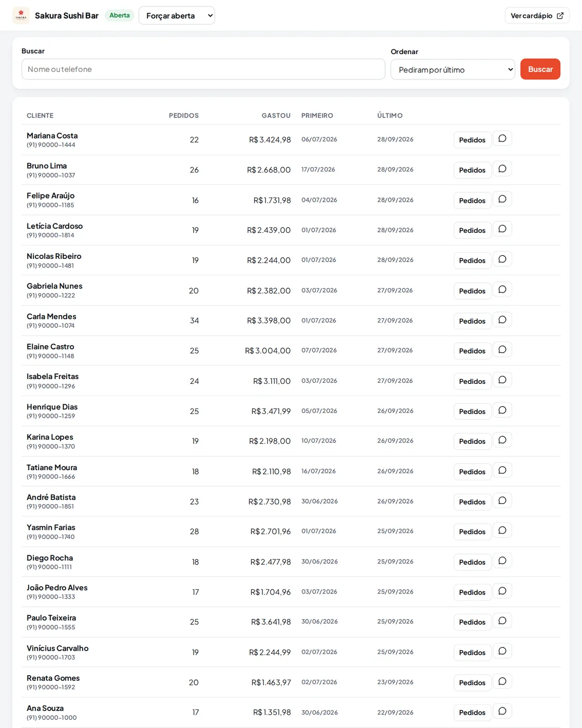
Task: View Pedidos of Bruno Lima
Action: coord(472,170)
